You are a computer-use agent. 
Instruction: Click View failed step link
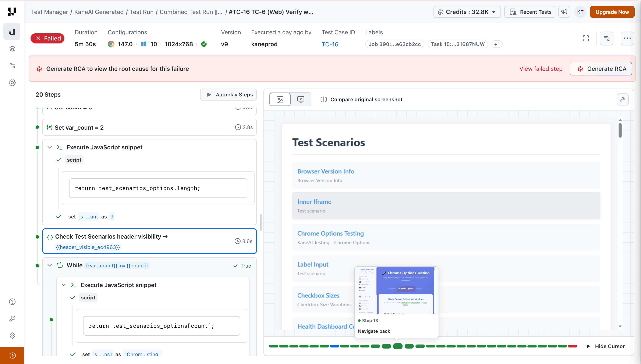541,69
